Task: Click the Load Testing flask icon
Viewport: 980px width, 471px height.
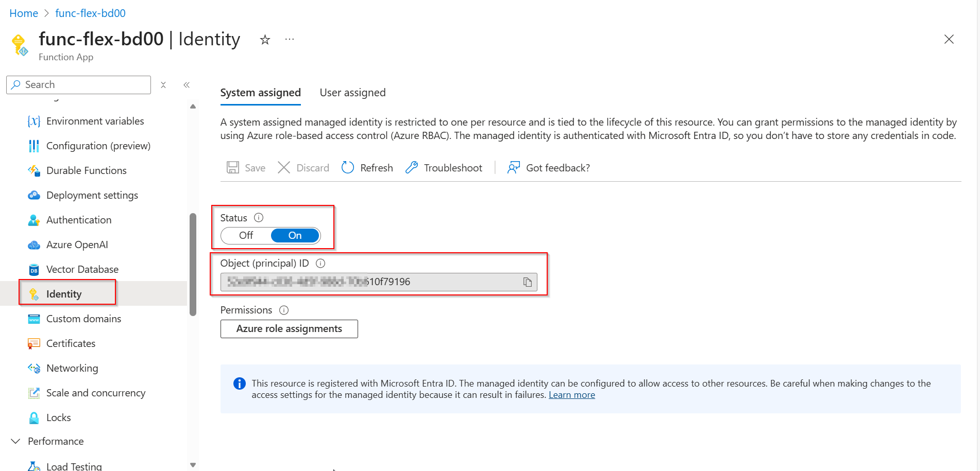Action: pos(34,466)
